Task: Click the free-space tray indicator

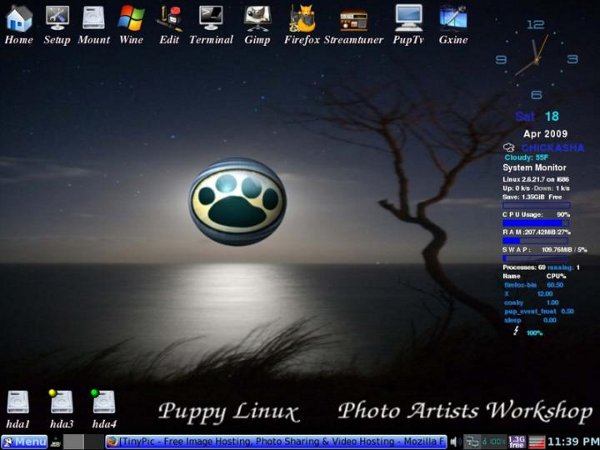Action: click(x=517, y=442)
